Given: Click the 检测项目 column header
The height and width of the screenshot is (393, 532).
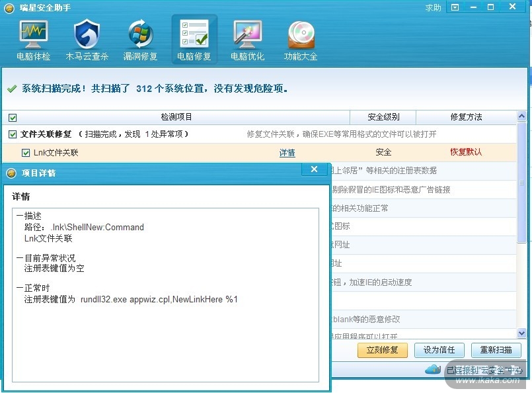Looking at the screenshot, I should 176,117.
